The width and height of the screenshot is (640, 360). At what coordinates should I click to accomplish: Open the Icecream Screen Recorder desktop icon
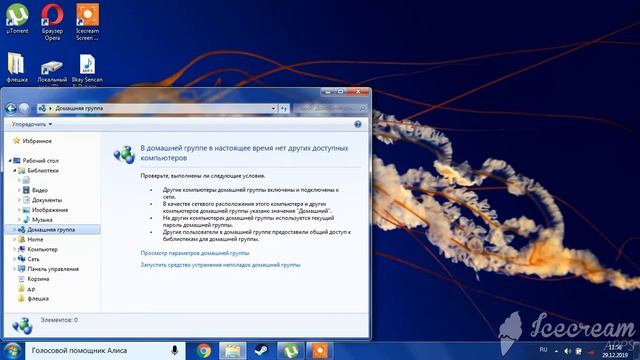coord(87,22)
